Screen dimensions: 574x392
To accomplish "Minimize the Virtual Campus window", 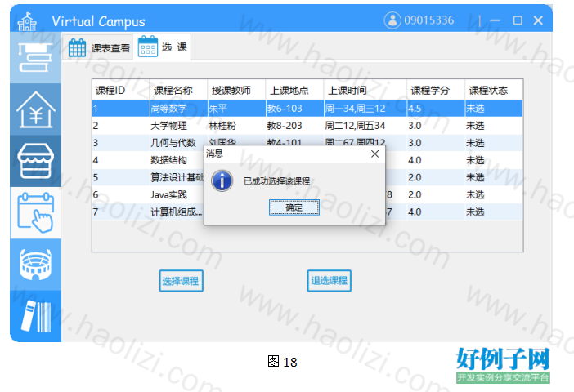I will coord(495,20).
